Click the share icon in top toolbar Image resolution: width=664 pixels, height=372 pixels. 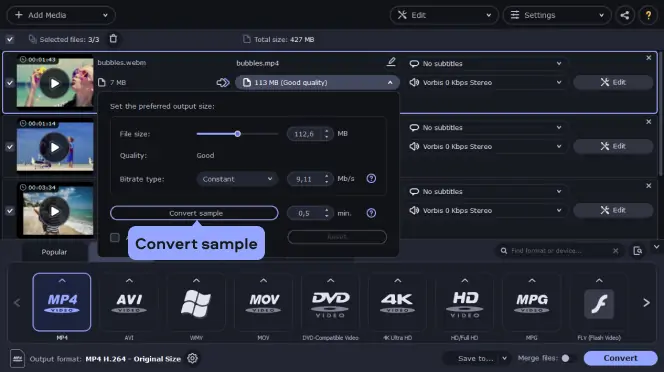pos(625,15)
